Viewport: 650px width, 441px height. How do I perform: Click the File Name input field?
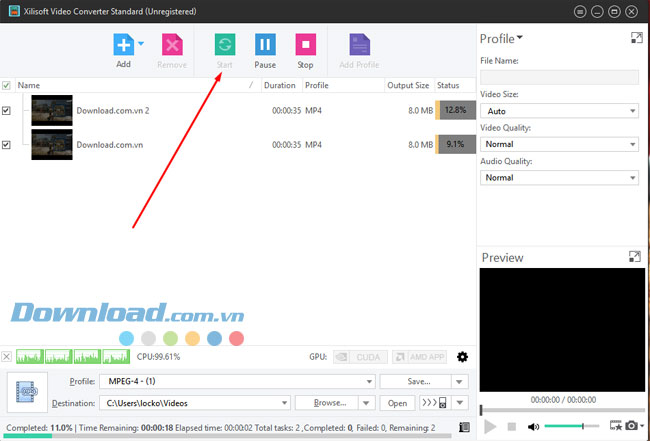559,77
